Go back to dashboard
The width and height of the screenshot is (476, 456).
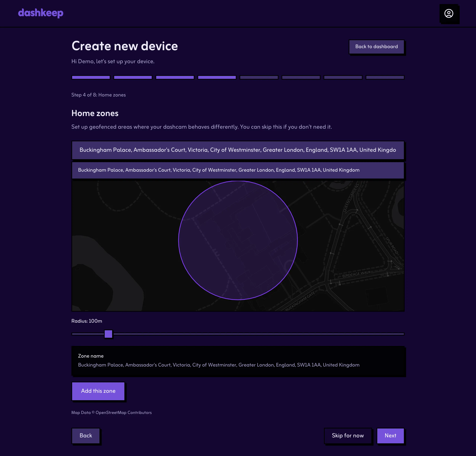coord(376,47)
